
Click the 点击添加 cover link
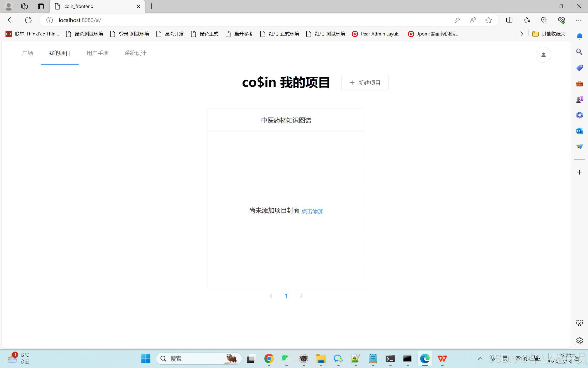coord(312,211)
